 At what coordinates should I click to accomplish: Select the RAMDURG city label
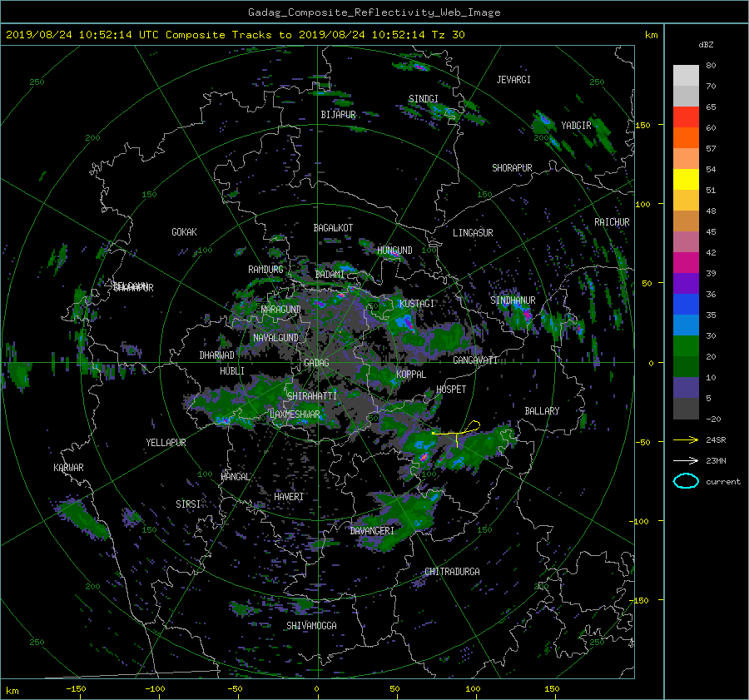coord(265,270)
